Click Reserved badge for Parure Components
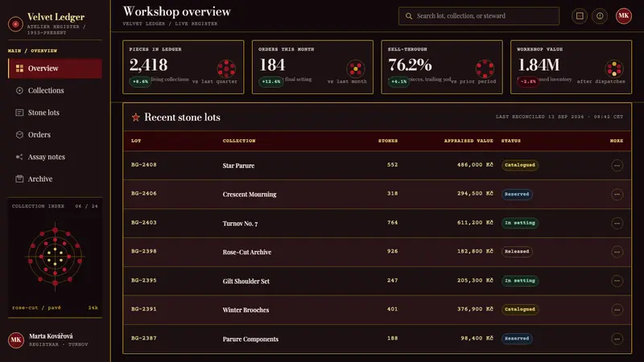Image resolution: width=644 pixels, height=362 pixels. point(517,339)
